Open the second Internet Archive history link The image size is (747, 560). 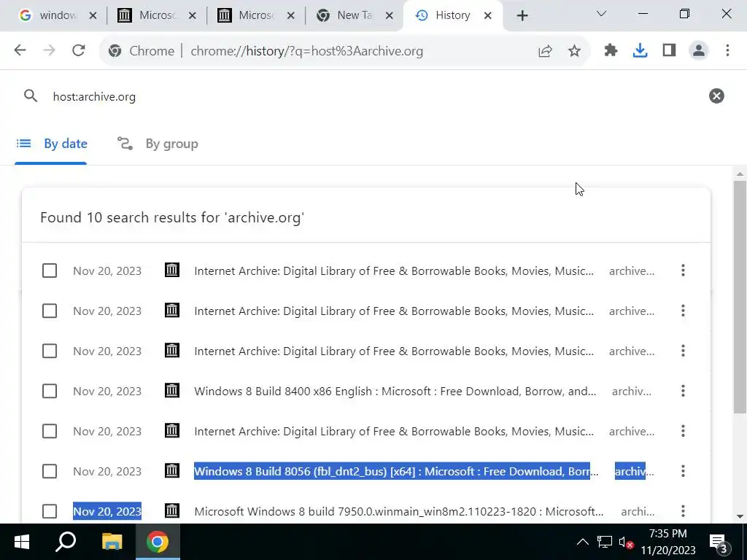[x=394, y=311]
